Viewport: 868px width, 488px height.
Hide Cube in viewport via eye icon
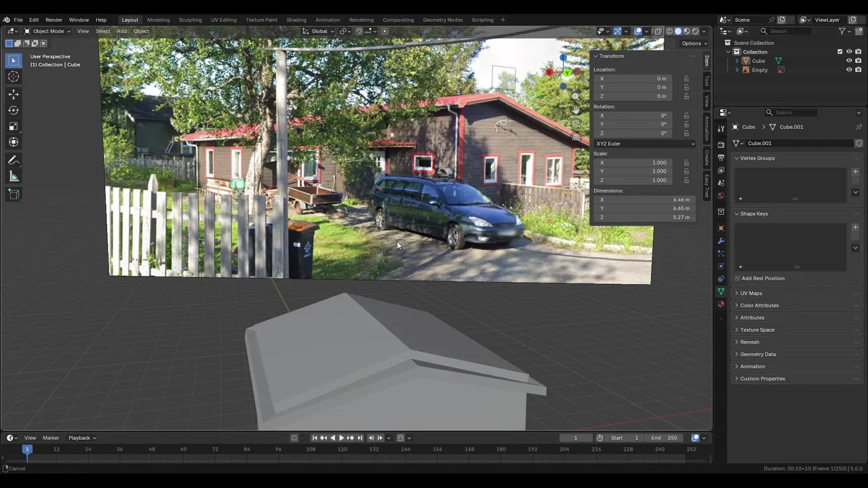tap(848, 61)
